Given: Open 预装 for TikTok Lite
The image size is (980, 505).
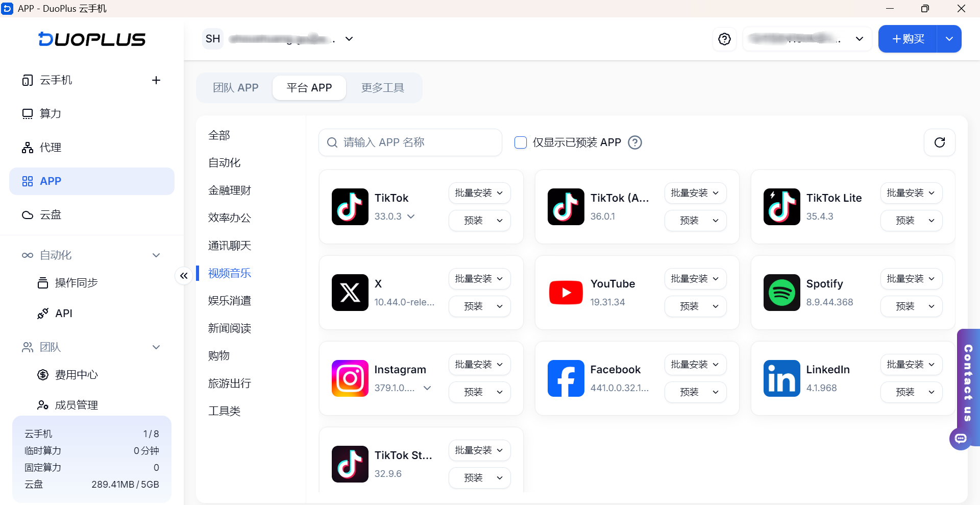Looking at the screenshot, I should tap(911, 221).
